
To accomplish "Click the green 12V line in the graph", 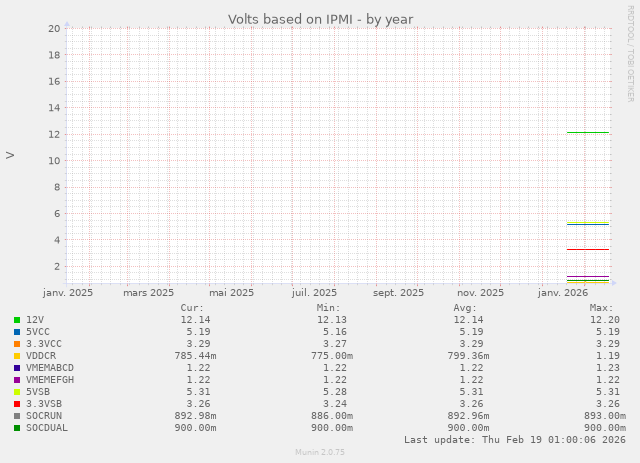I will coord(587,132).
